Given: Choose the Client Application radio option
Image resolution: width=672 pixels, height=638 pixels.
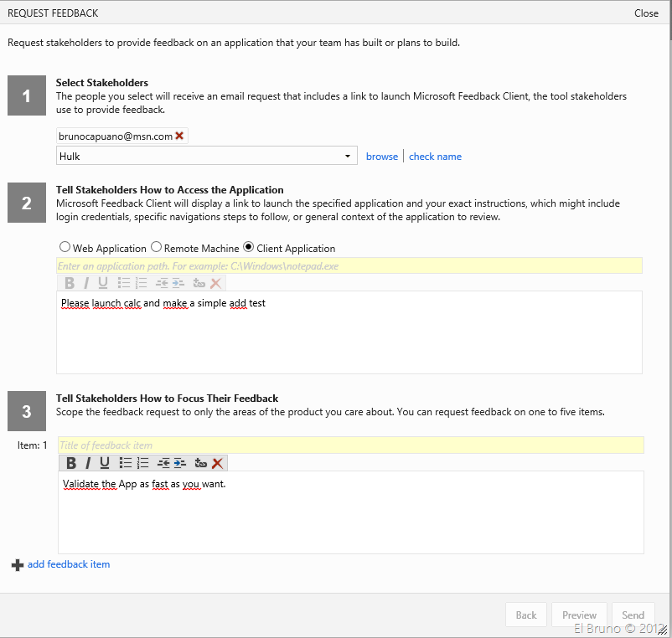Looking at the screenshot, I should (248, 248).
